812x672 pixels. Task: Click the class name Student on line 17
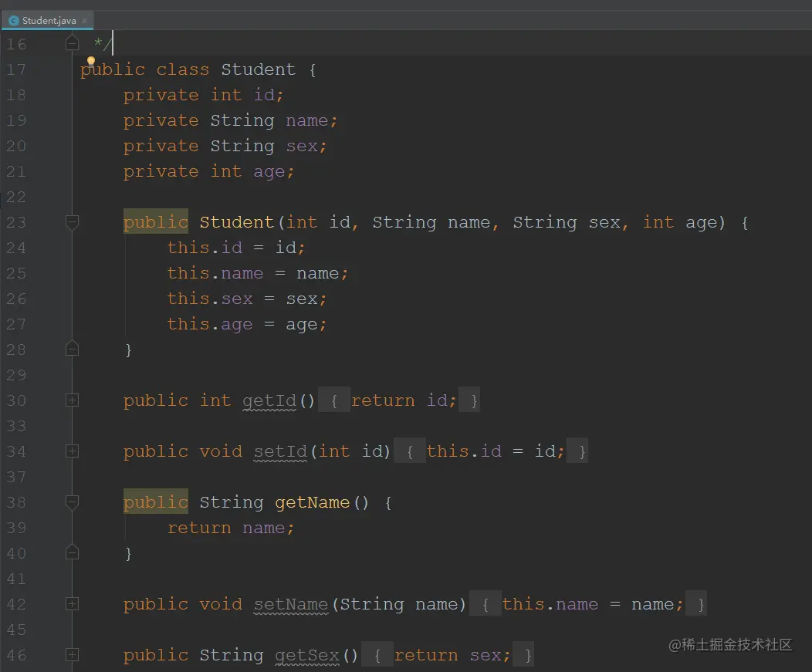[x=258, y=69]
